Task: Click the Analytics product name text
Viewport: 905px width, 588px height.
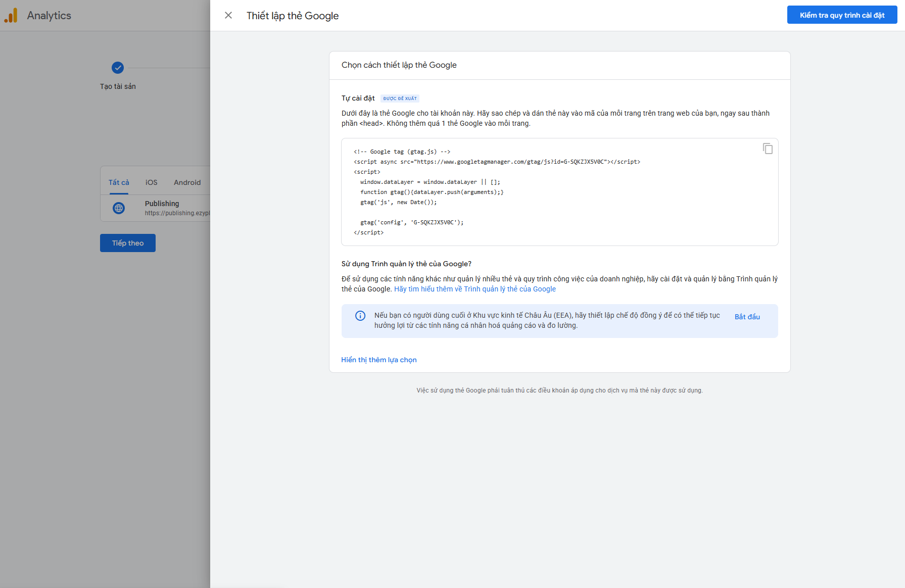Action: click(49, 16)
